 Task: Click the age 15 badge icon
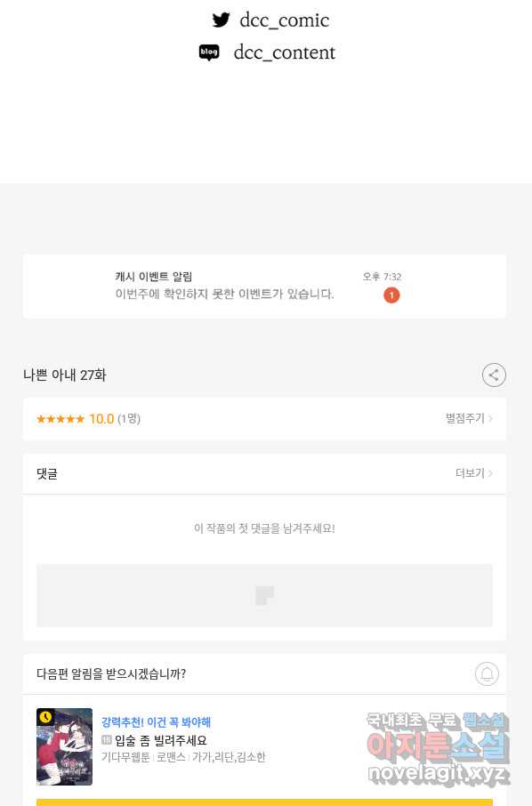[x=107, y=739]
